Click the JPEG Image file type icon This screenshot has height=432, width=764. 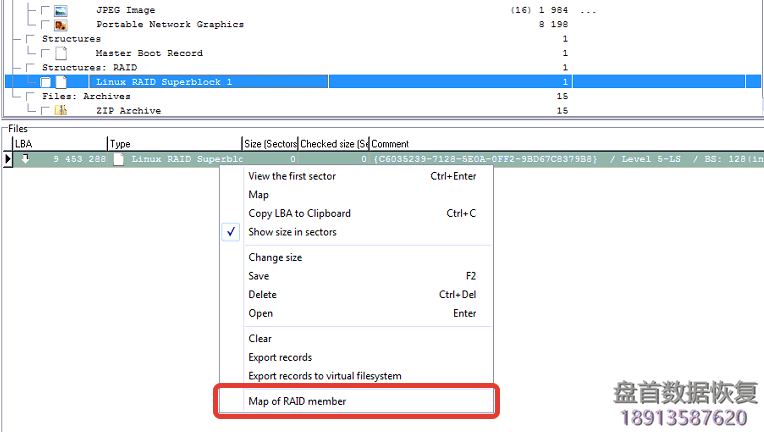point(61,10)
